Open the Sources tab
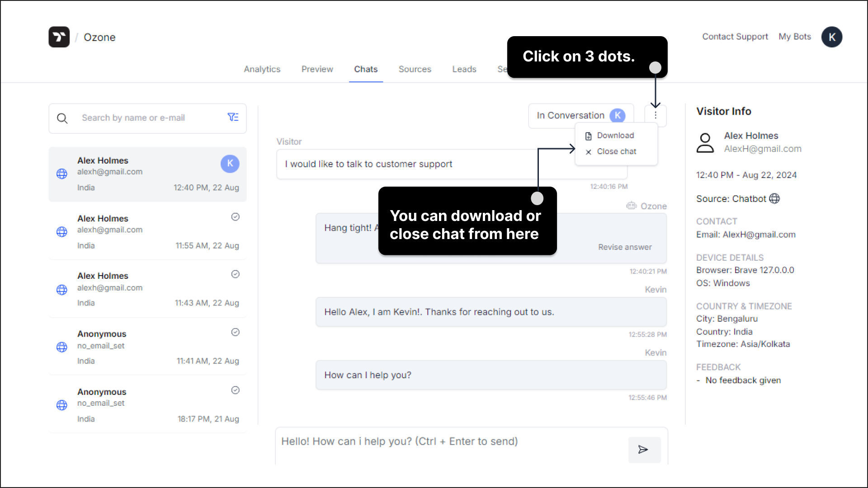868x488 pixels. tap(415, 69)
